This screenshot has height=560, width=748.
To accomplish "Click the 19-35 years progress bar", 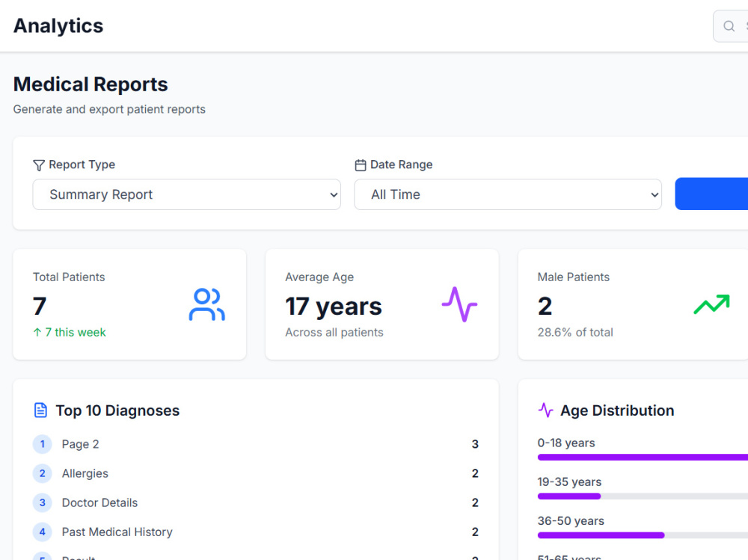I will click(643, 496).
